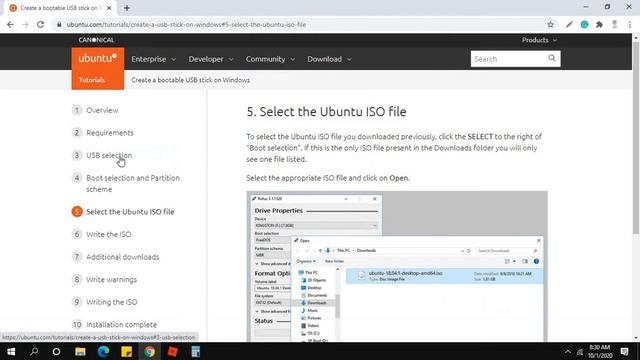
Task: Click the browser address bar URL
Action: click(186, 24)
